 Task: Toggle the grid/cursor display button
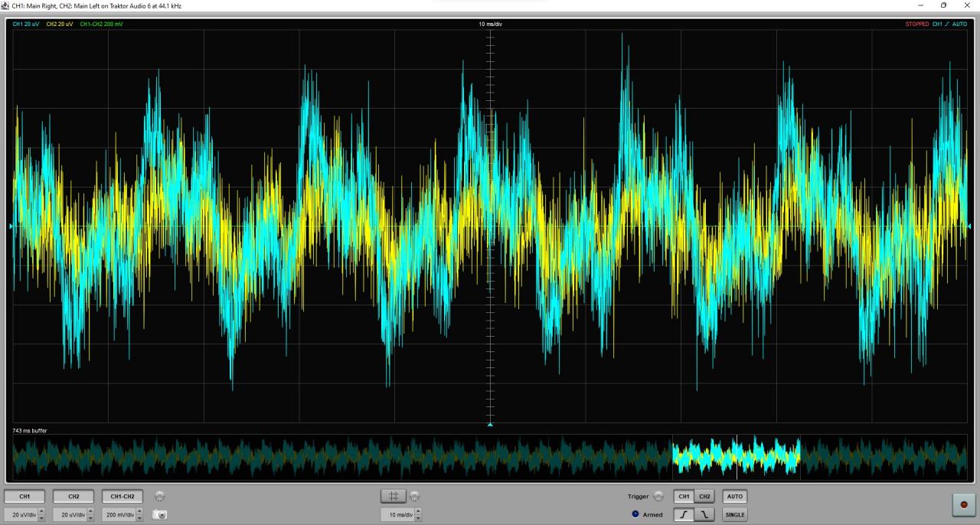(394, 496)
